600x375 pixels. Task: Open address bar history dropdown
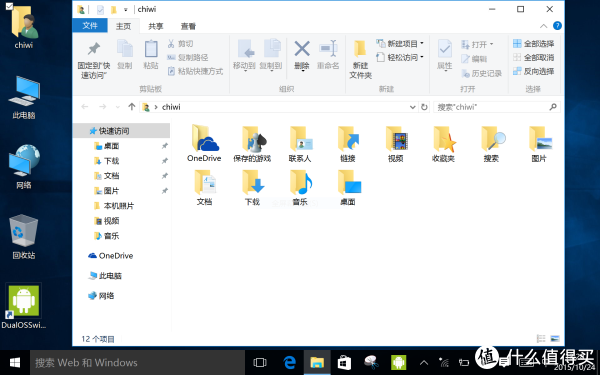pos(412,107)
